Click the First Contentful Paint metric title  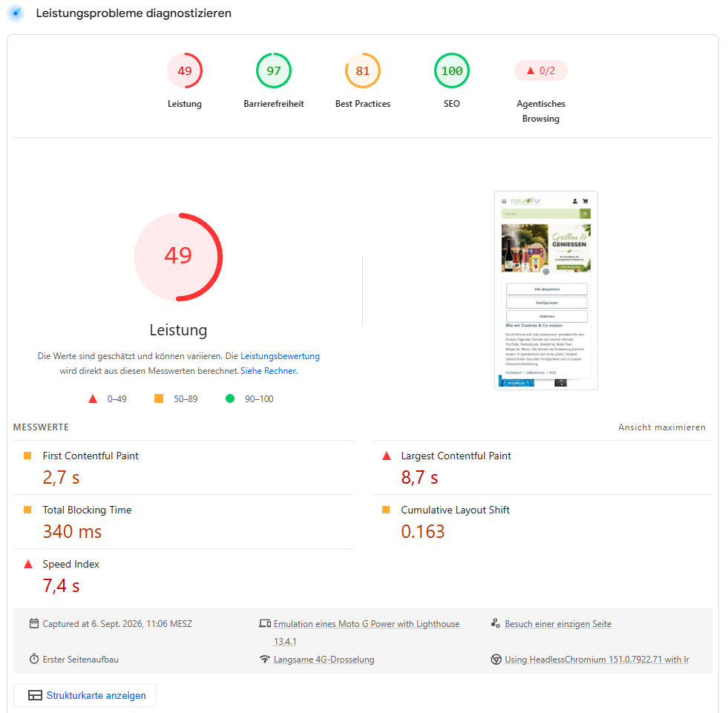pos(91,456)
